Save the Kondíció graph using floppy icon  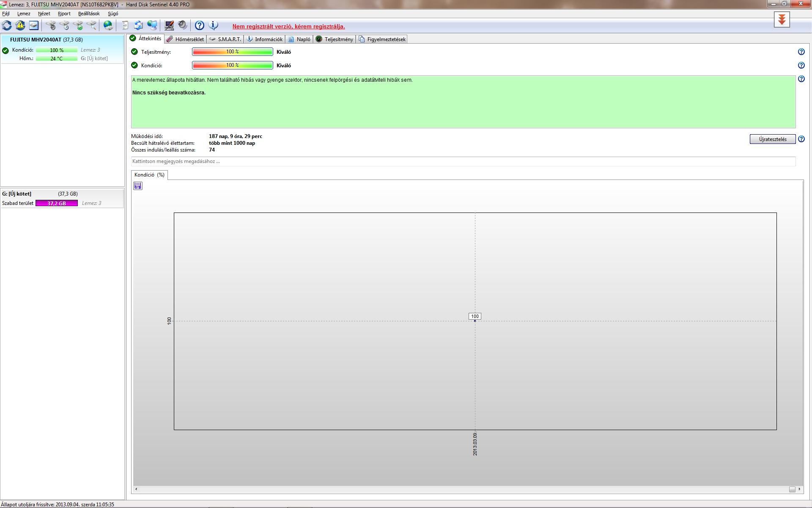(138, 186)
